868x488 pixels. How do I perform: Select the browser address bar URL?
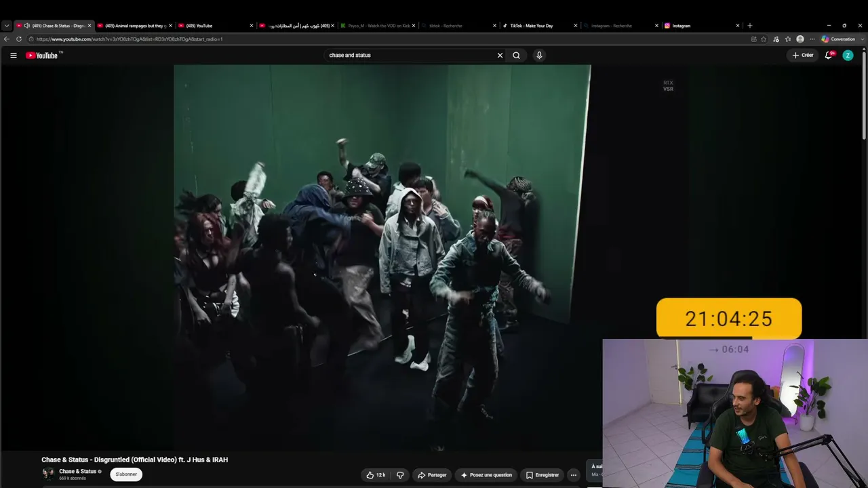[130, 39]
